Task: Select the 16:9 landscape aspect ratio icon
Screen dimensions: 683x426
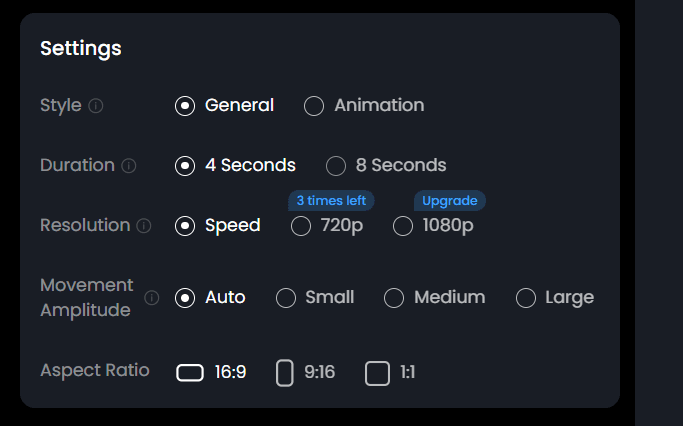Action: coord(190,373)
